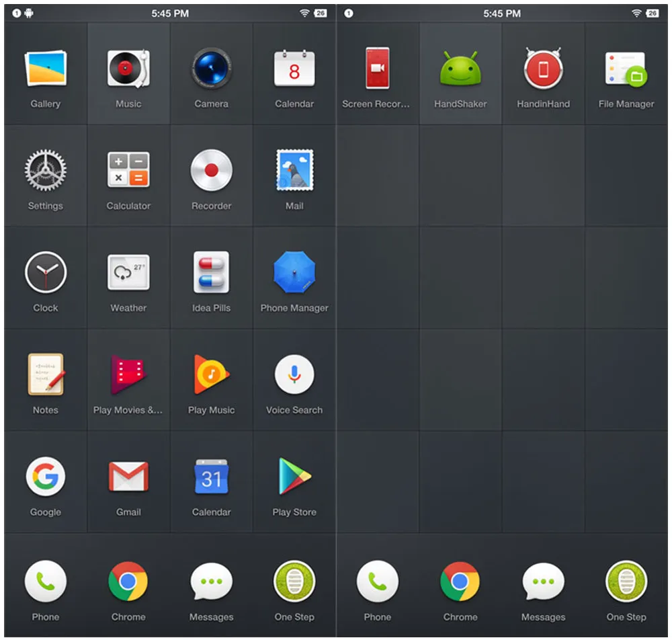The image size is (672, 640).
Task: Open the HandinHand app
Action: pos(544,69)
